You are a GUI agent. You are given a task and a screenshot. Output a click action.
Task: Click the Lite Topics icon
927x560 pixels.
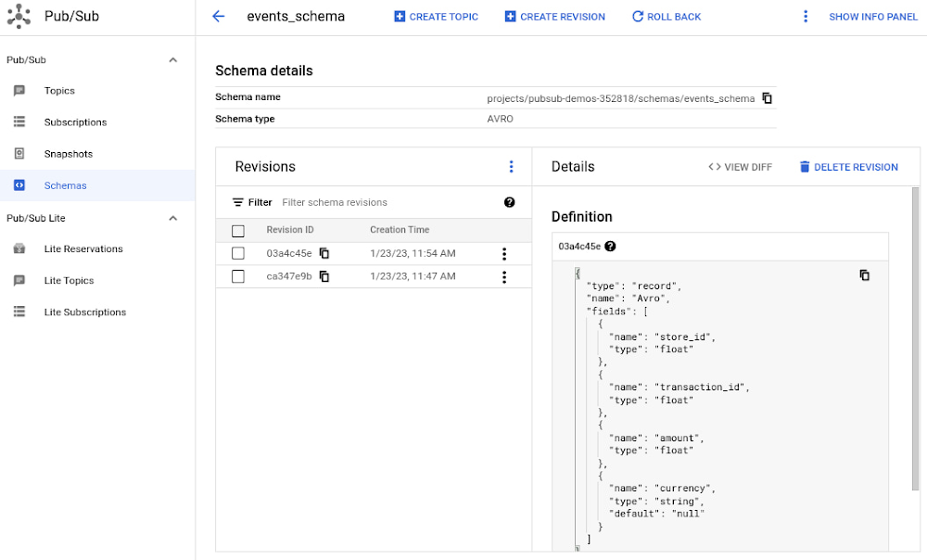(x=19, y=280)
